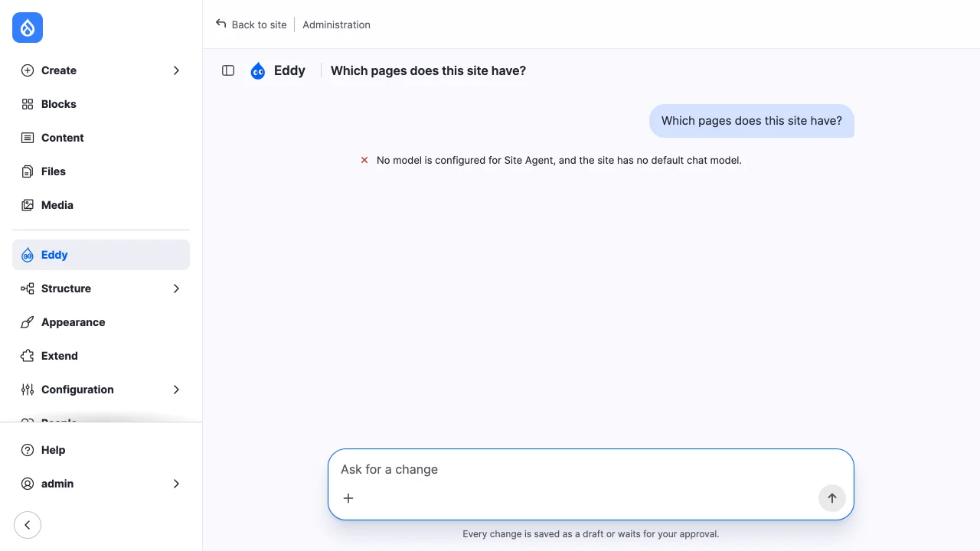Viewport: 980px width, 551px height.
Task: Click the Eddy mascot icon in header
Action: coord(258,71)
